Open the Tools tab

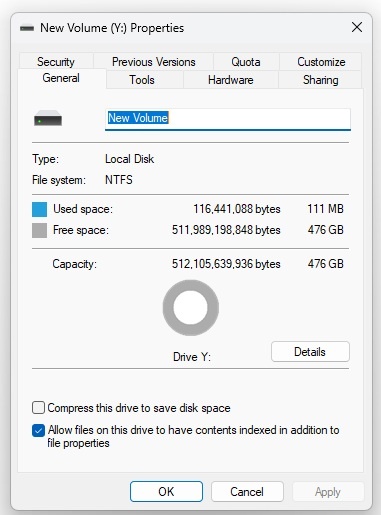142,80
